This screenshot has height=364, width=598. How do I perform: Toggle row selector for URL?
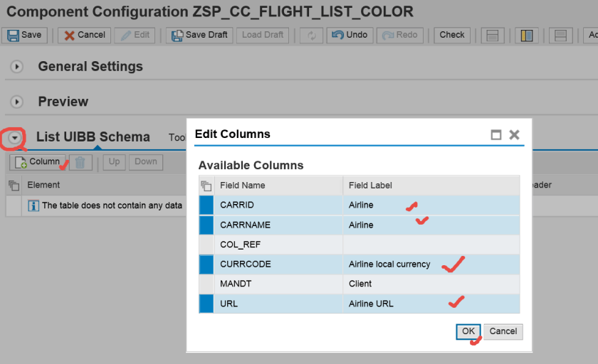[x=206, y=304]
